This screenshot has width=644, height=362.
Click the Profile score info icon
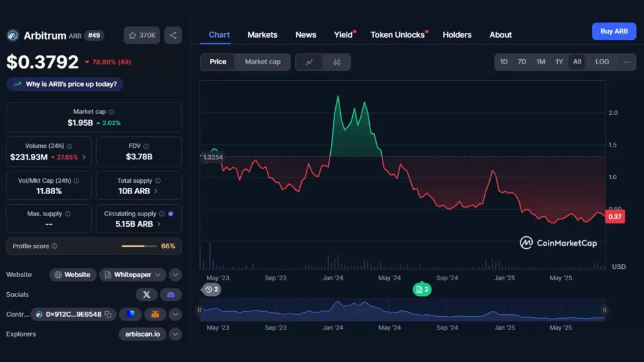55,246
